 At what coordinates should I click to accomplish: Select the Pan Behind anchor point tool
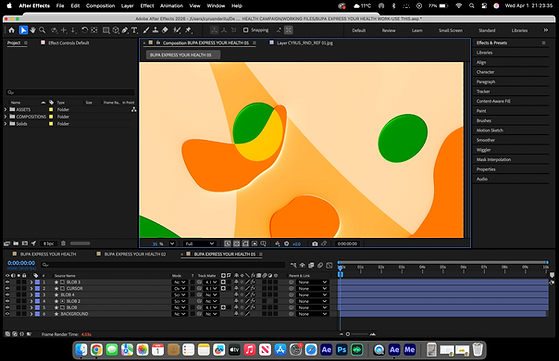[94, 30]
